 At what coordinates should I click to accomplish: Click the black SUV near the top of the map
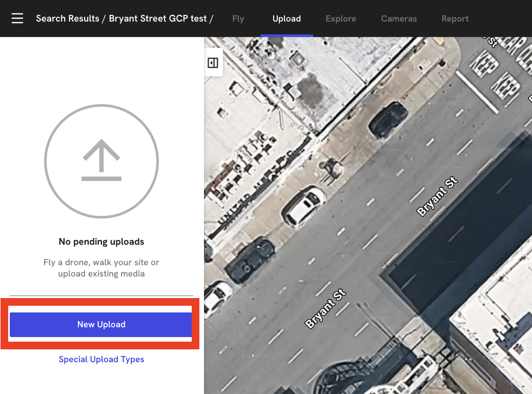coord(387,120)
